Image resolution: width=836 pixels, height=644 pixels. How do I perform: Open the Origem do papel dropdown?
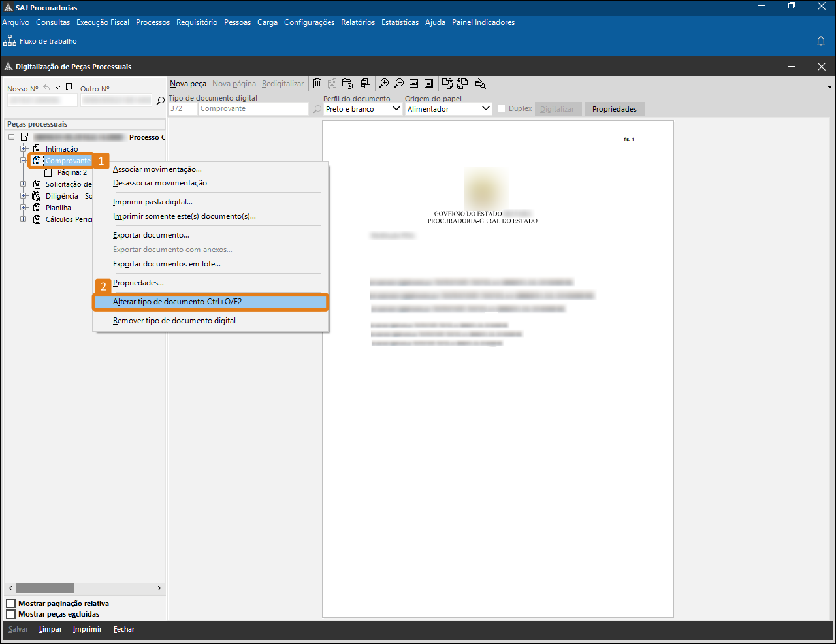pyautogui.click(x=485, y=109)
